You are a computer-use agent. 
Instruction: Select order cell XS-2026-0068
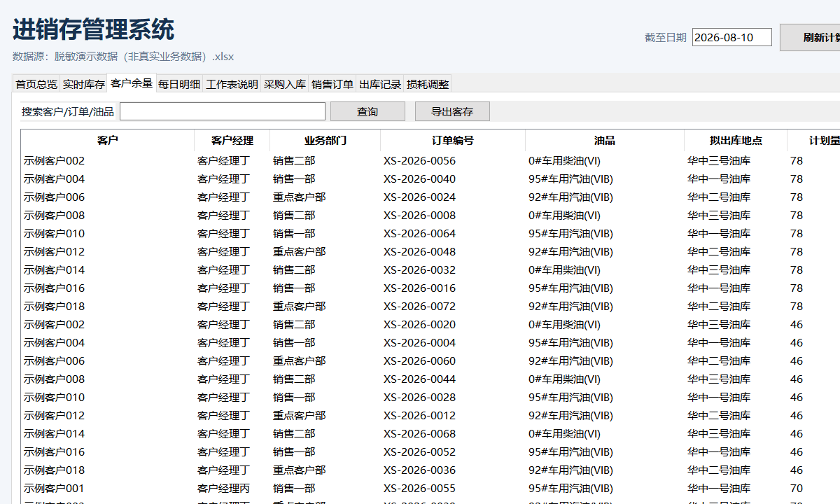click(x=419, y=433)
